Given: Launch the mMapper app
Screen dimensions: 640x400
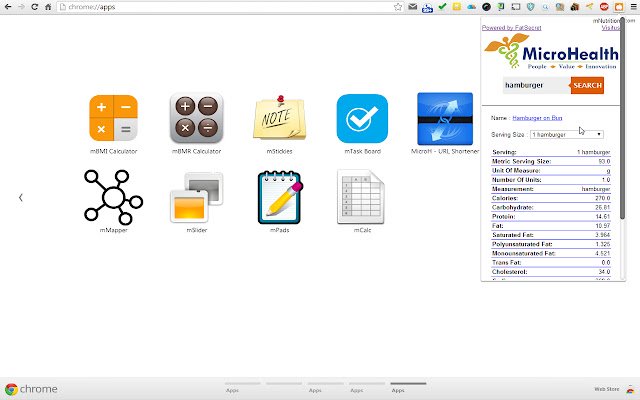Looking at the screenshot, I should [x=113, y=197].
